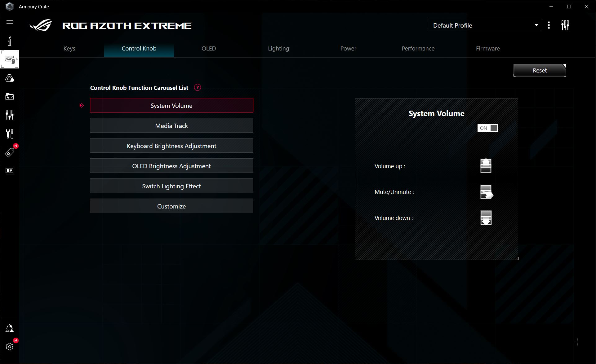
Task: Go to the Lighting tab
Action: (278, 49)
